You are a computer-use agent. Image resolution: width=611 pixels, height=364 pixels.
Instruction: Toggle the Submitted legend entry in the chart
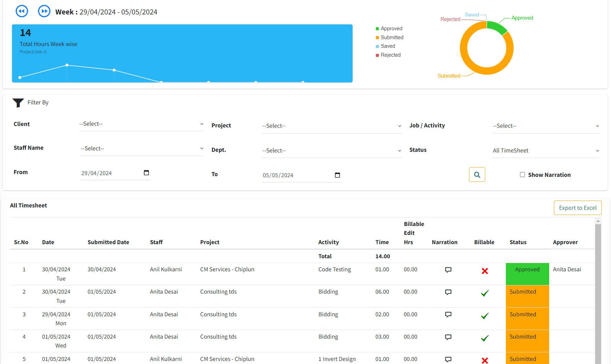click(390, 37)
